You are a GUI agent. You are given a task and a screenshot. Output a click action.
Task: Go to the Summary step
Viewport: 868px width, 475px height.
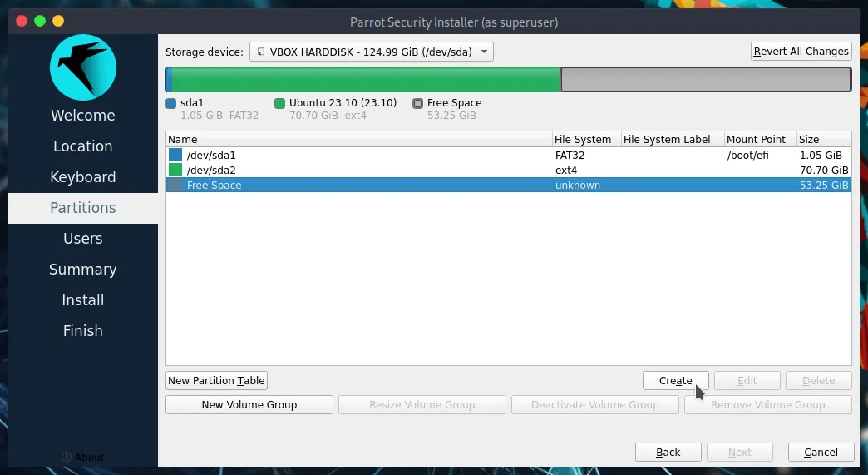(83, 270)
